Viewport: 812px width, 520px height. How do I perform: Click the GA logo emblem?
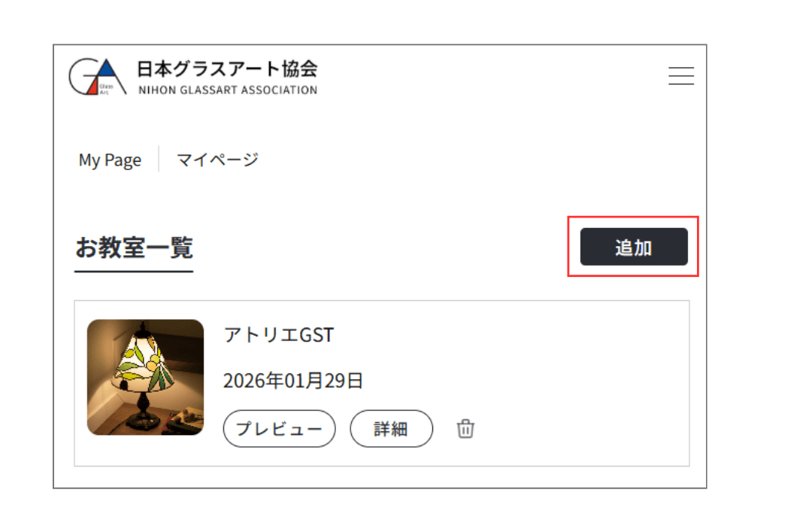tap(97, 77)
